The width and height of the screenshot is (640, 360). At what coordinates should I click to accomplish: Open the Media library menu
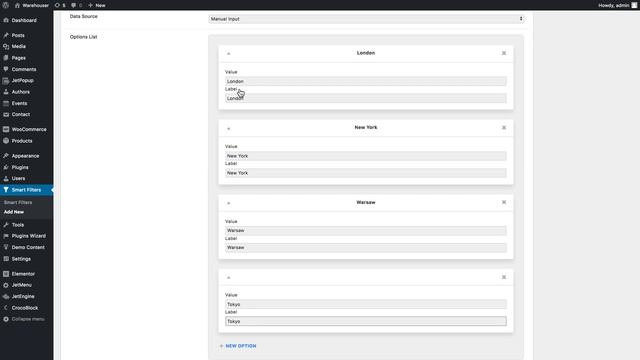19,47
